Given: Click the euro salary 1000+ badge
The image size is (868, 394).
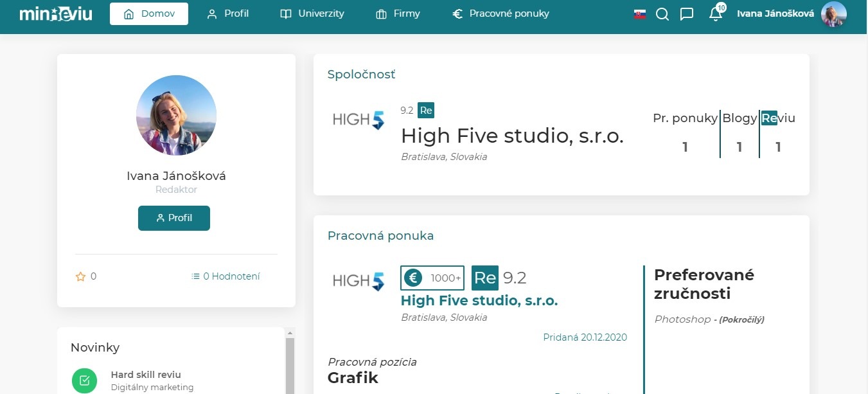Looking at the screenshot, I should (432, 278).
